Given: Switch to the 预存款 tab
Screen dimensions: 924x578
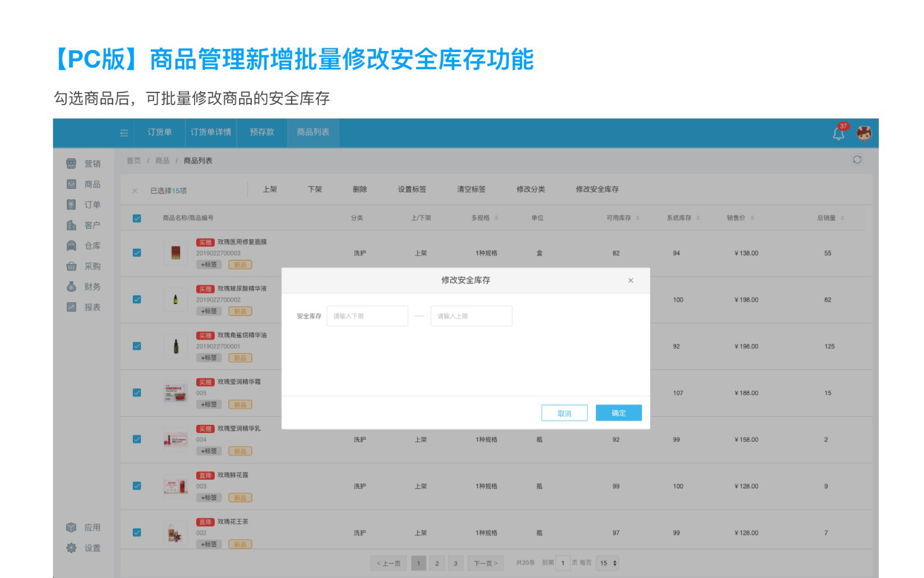Looking at the screenshot, I should coord(262,132).
